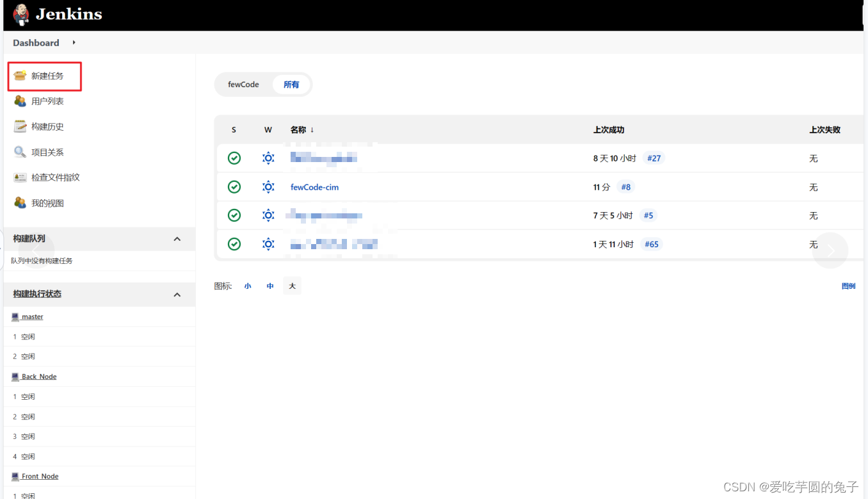The image size is (868, 499).
Task: Click the Back_Node computer icon
Action: pyautogui.click(x=15, y=377)
